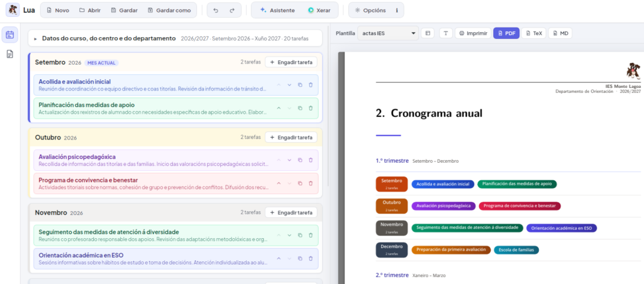Open a file with Abrir
Screen dimensions: 644x284
pos(90,10)
